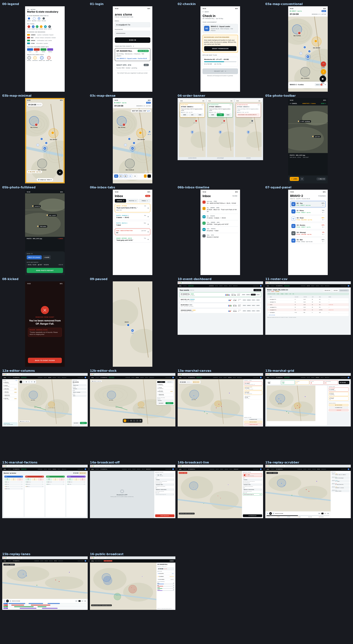Tap the amber alert button in 03a-map-conventional
The height and width of the screenshot is (644, 353).
point(323,72)
